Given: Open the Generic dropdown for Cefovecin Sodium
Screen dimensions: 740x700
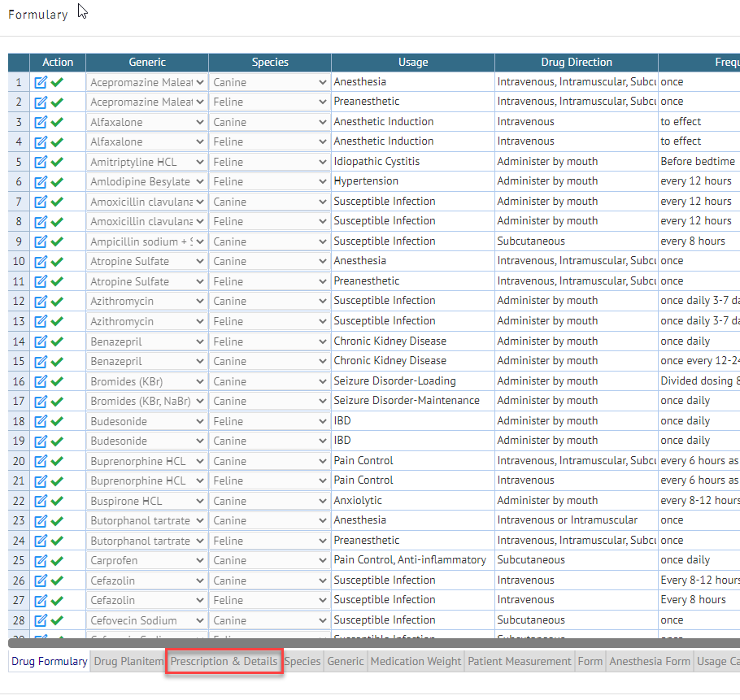Looking at the screenshot, I should click(146, 620).
